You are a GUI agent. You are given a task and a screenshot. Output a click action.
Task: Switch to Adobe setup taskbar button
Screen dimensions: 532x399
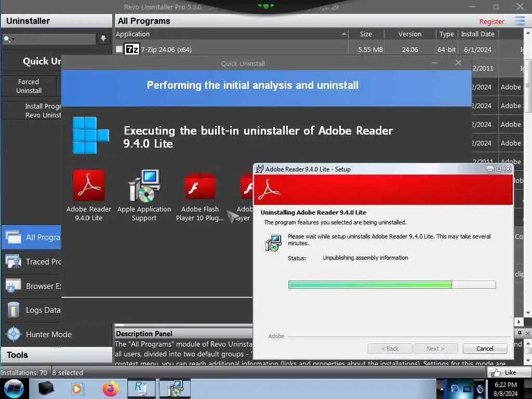175,389
